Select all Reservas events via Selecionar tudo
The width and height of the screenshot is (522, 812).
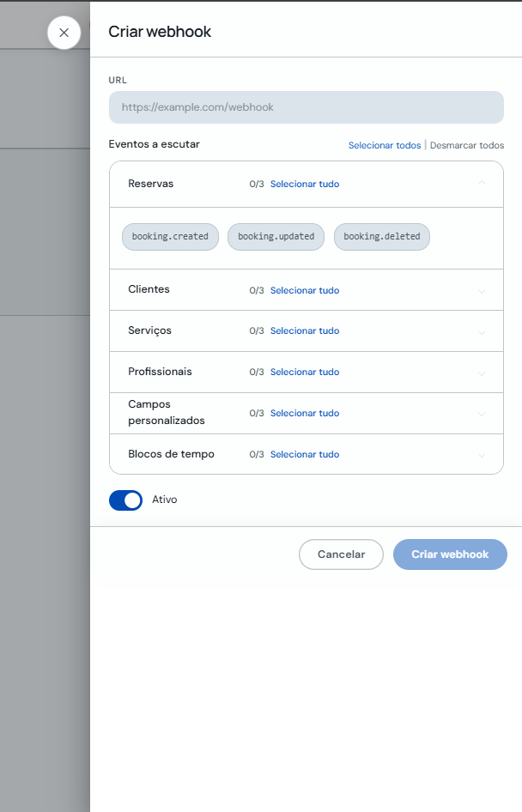pyautogui.click(x=305, y=184)
